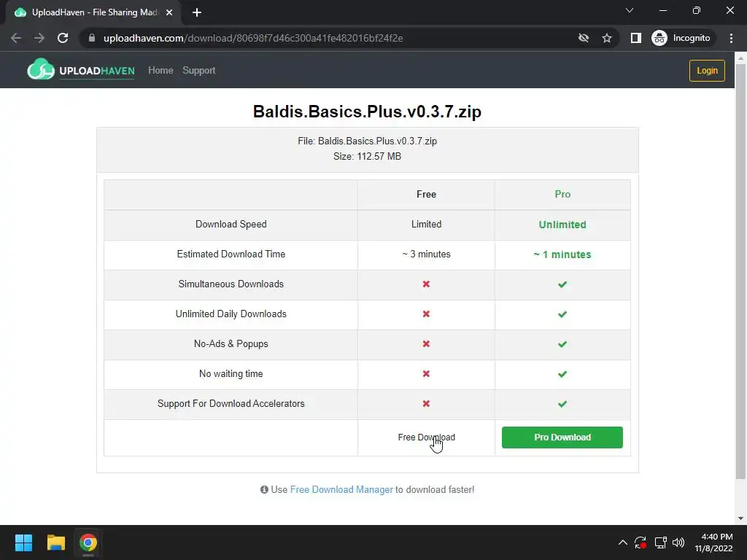
Task: Click green check in No-Ads & Popups row
Action: pos(562,344)
